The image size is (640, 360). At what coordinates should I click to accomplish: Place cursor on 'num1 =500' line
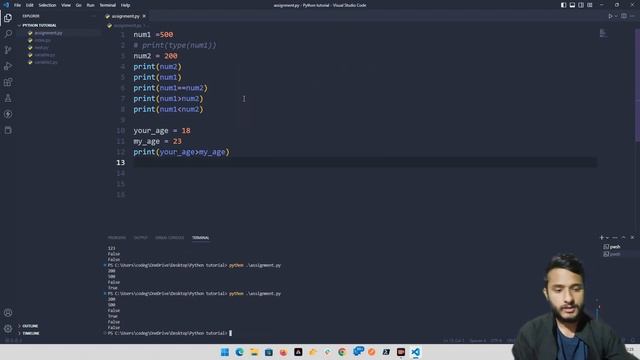click(153, 35)
